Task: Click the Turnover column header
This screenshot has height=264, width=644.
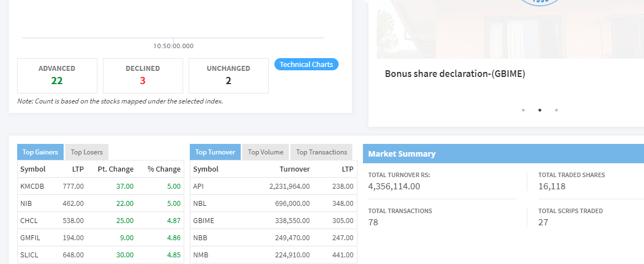Action: point(295,169)
